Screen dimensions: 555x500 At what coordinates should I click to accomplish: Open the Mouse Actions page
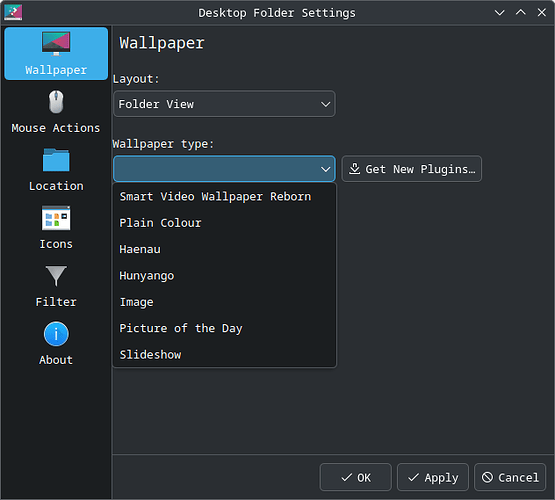[56, 111]
